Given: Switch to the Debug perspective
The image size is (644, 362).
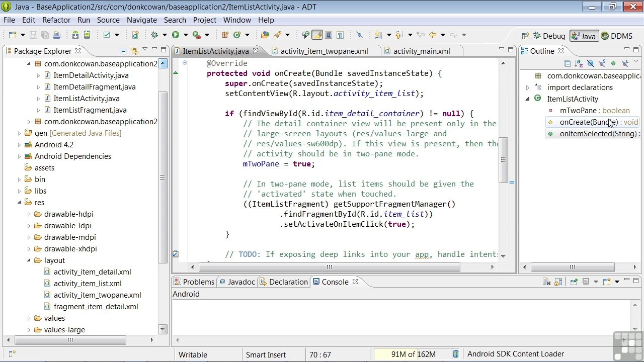Looking at the screenshot, I should (x=549, y=36).
